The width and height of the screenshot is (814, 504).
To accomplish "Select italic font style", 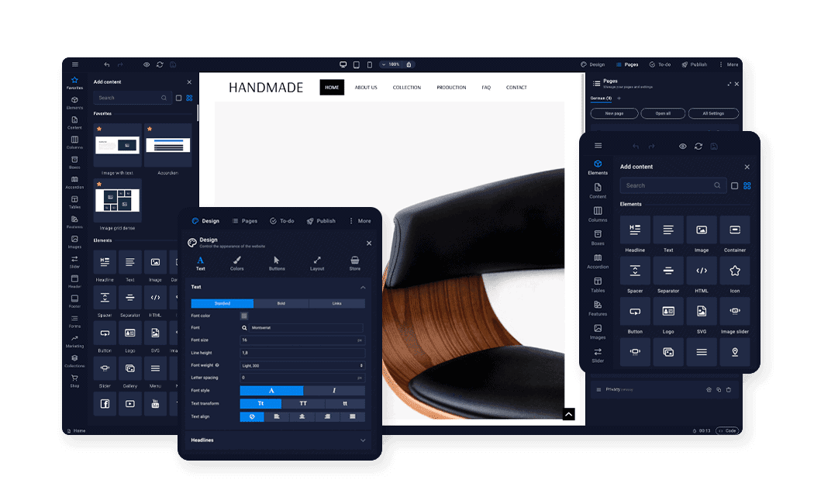I will [x=334, y=391].
